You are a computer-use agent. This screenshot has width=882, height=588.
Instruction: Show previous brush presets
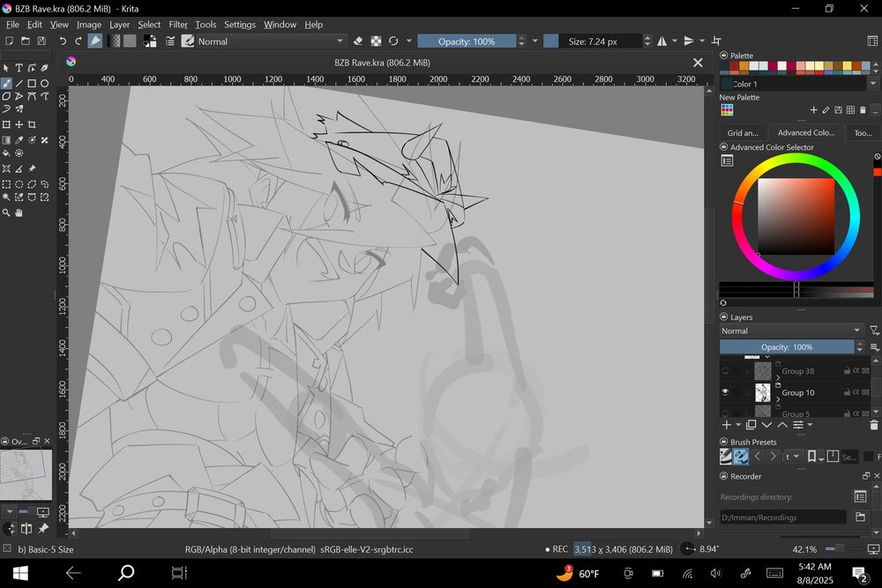(x=757, y=457)
